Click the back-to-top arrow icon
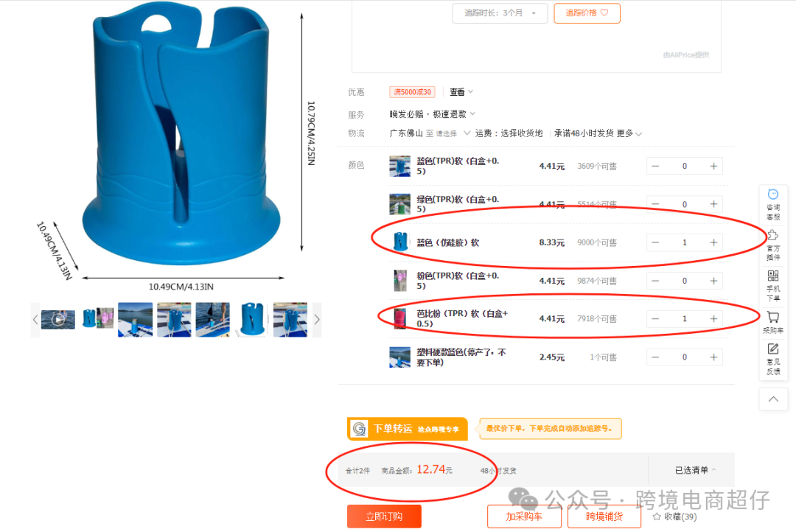 [x=774, y=399]
